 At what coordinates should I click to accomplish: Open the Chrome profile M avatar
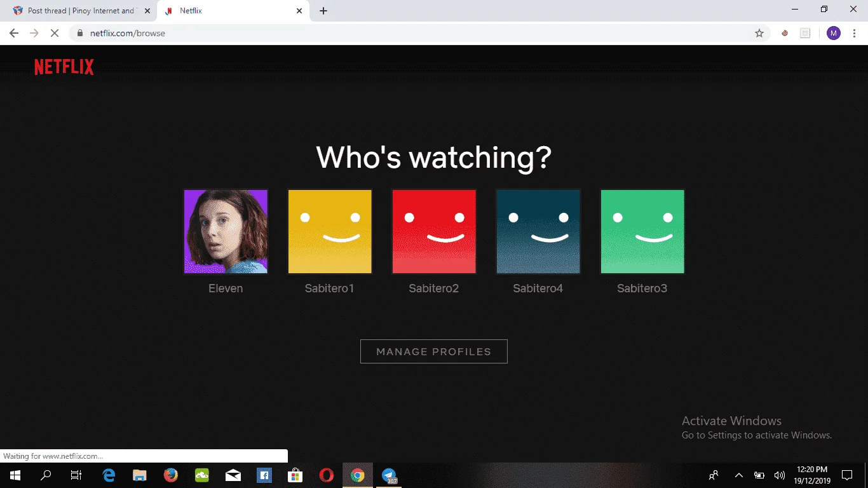834,33
